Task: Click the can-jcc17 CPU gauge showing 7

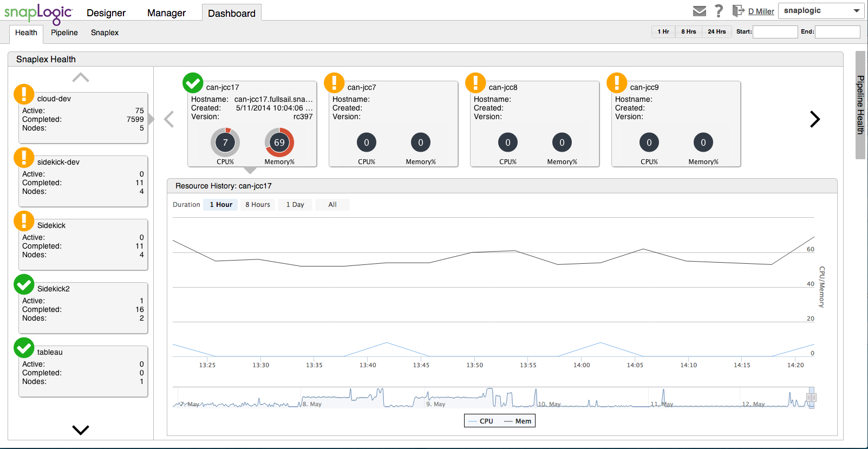Action: click(225, 142)
